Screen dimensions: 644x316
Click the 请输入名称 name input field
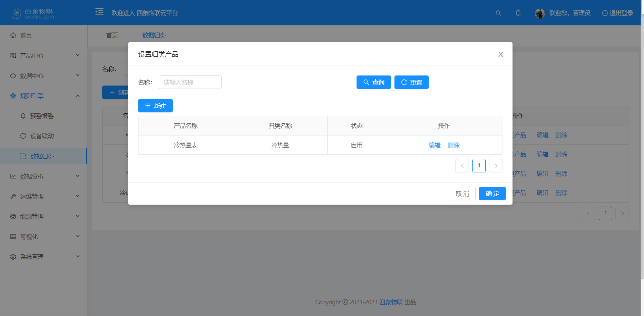[x=190, y=82]
